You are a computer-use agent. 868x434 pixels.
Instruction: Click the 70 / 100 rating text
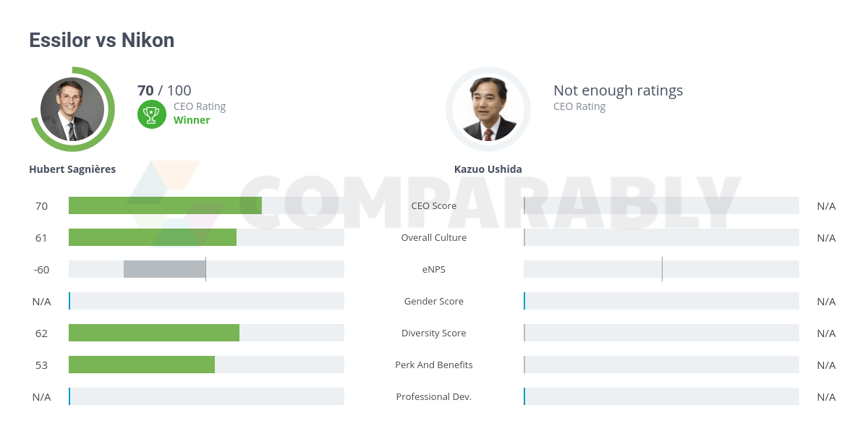pyautogui.click(x=164, y=90)
